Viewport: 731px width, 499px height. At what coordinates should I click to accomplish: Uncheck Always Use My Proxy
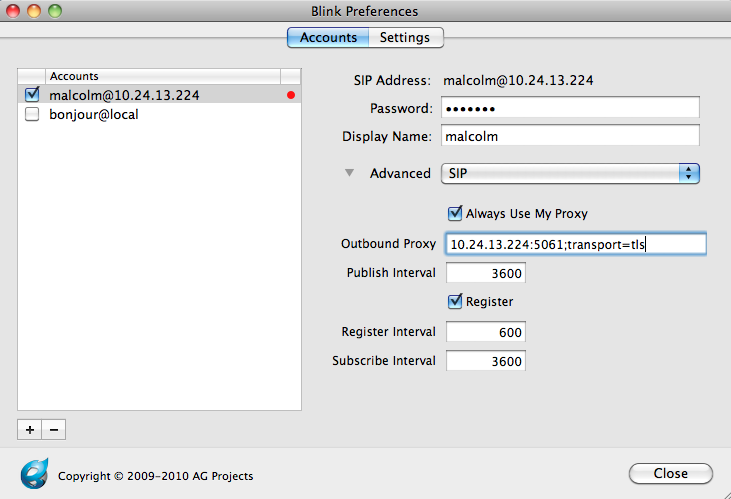[x=456, y=213]
